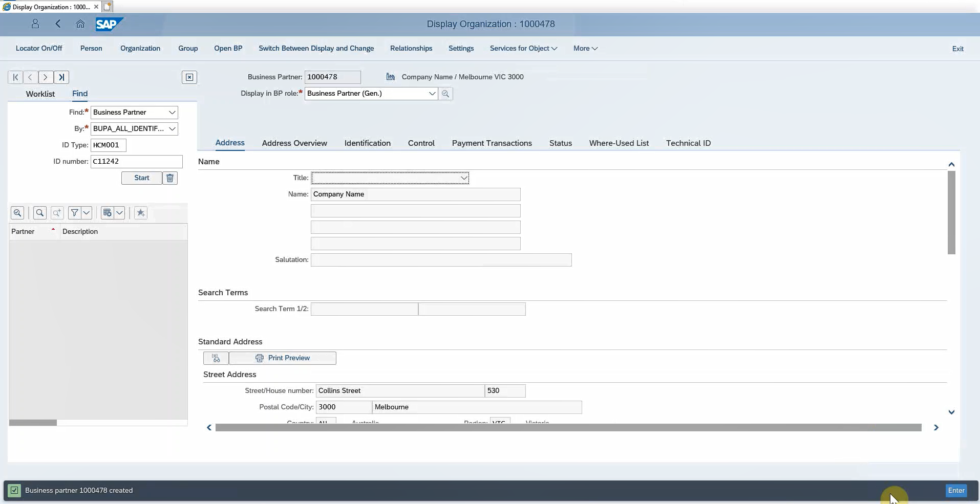Click layout settings grid icon
Viewport: 980px width, 504px height.
[107, 213]
